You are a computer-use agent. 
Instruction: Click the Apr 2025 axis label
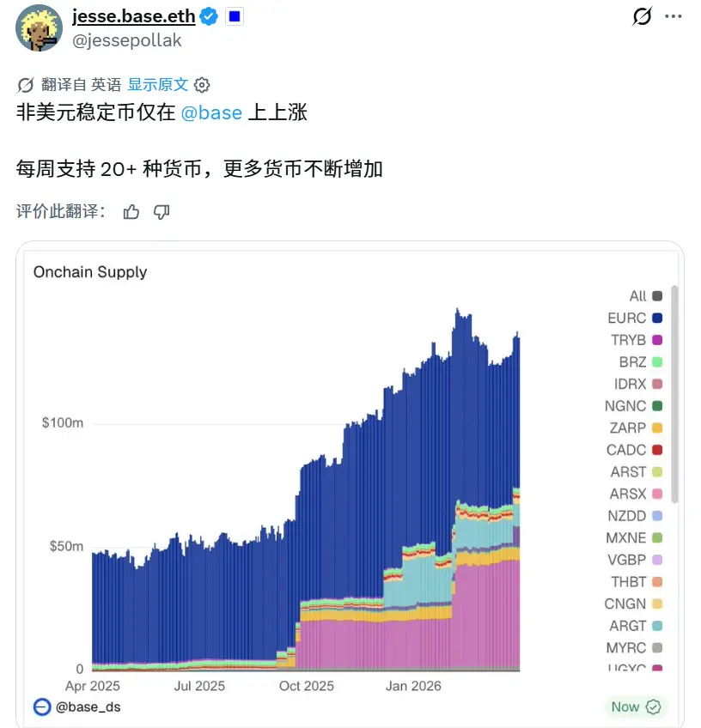point(93,686)
